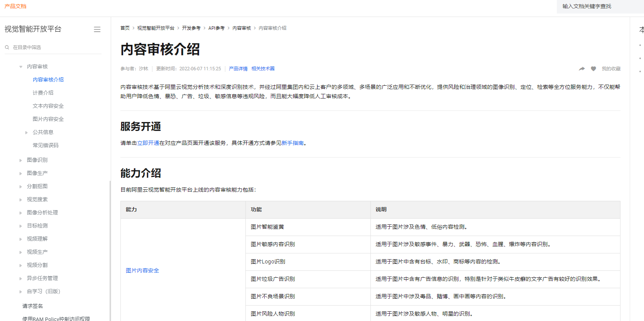Image resolution: width=644 pixels, height=321 pixels.
Task: Toggle the sidebar menu hamburger icon
Action: 97,29
